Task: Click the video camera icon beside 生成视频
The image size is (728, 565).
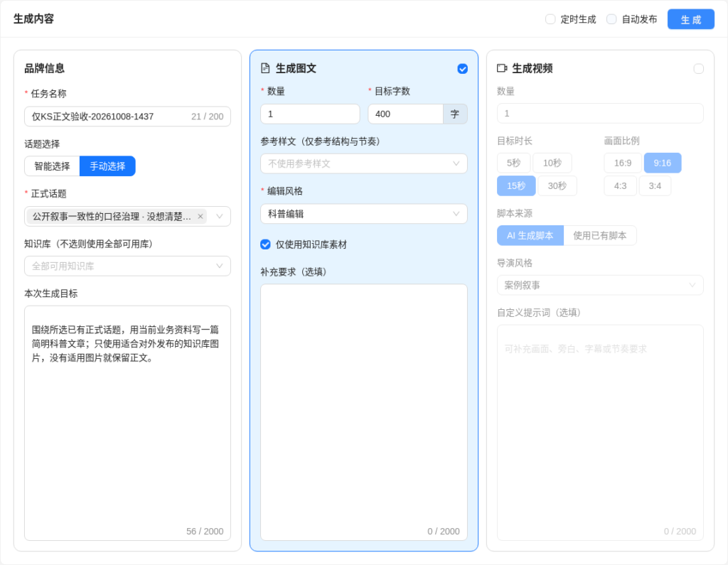Action: click(502, 68)
